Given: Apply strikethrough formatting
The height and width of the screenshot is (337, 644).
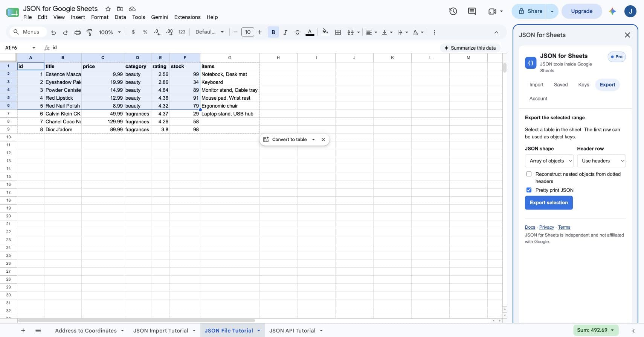Looking at the screenshot, I should [297, 32].
